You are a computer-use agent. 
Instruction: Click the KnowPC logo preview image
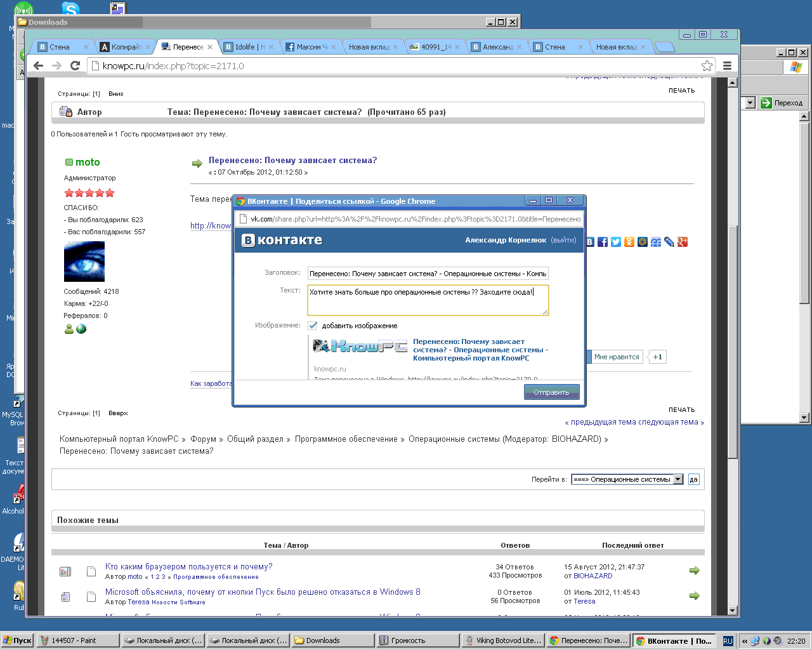(x=360, y=346)
